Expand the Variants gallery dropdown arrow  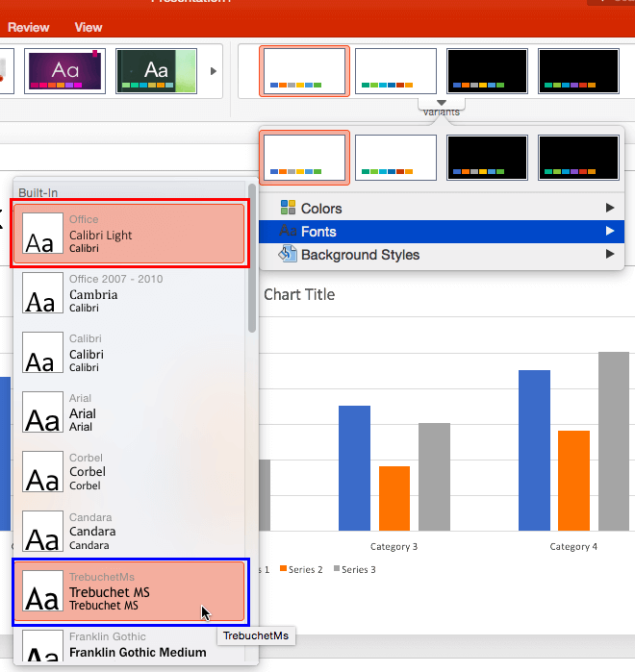coord(441,103)
